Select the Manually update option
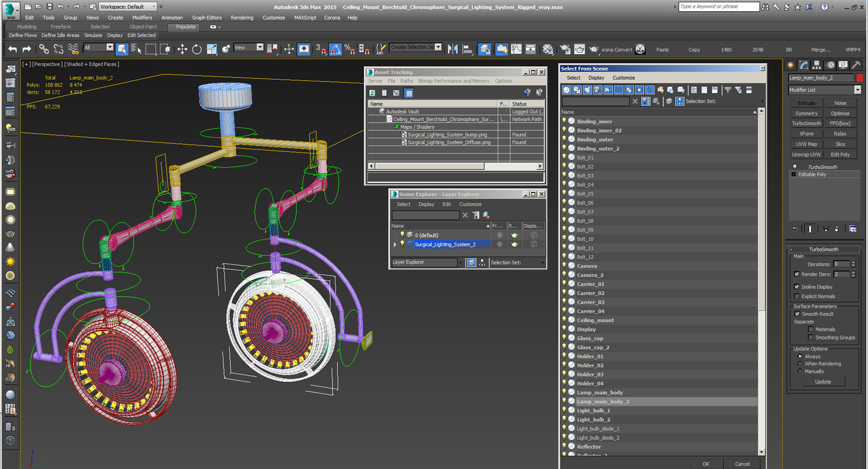 pos(799,371)
